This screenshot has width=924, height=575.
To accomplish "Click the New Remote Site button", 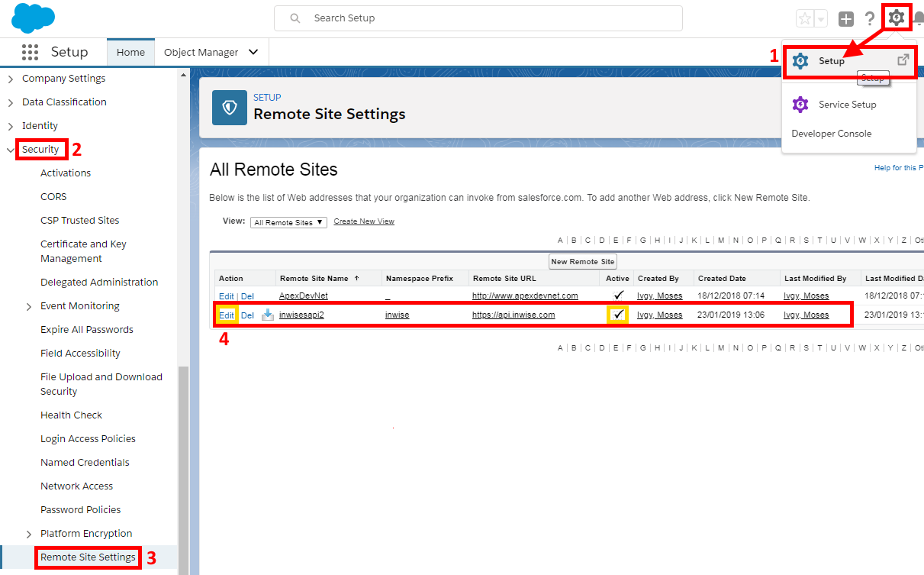I will 582,261.
